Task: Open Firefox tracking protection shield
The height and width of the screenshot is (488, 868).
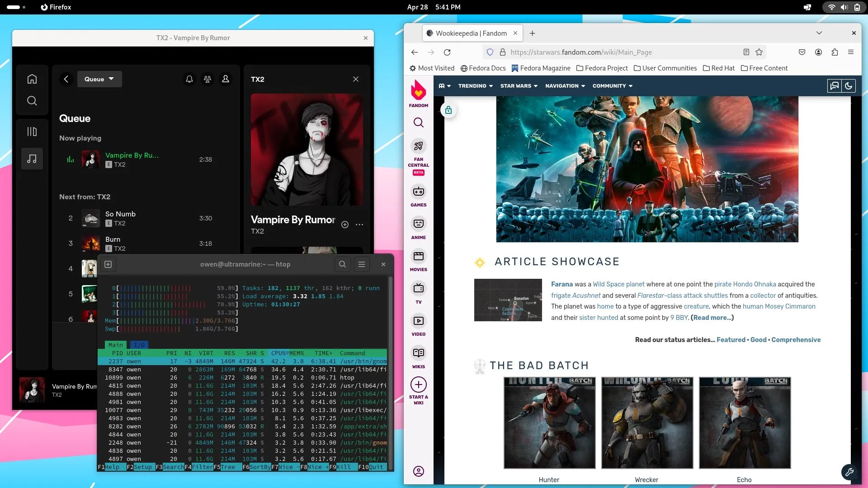Action: point(490,52)
